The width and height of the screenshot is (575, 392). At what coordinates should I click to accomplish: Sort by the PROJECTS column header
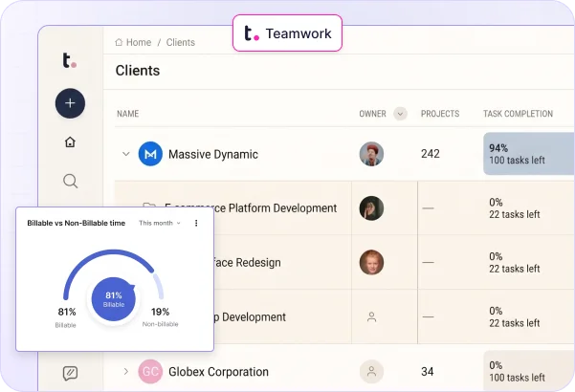(440, 114)
